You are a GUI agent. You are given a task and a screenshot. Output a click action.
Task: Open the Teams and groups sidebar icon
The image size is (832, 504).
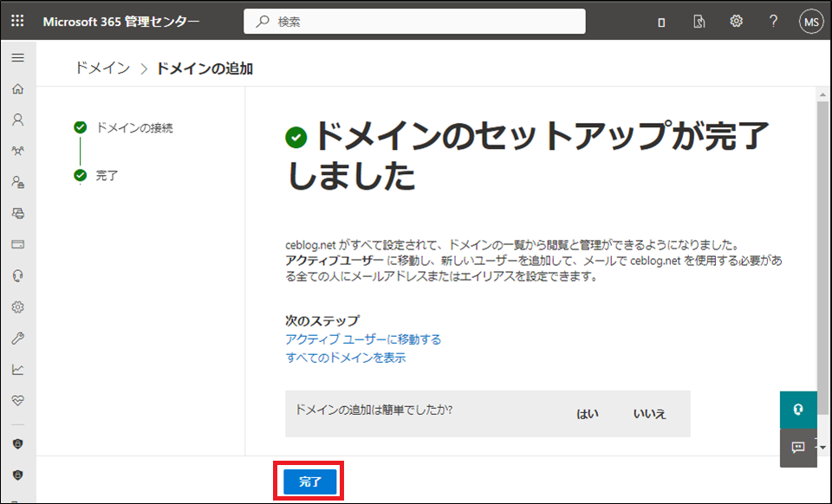pos(17,151)
